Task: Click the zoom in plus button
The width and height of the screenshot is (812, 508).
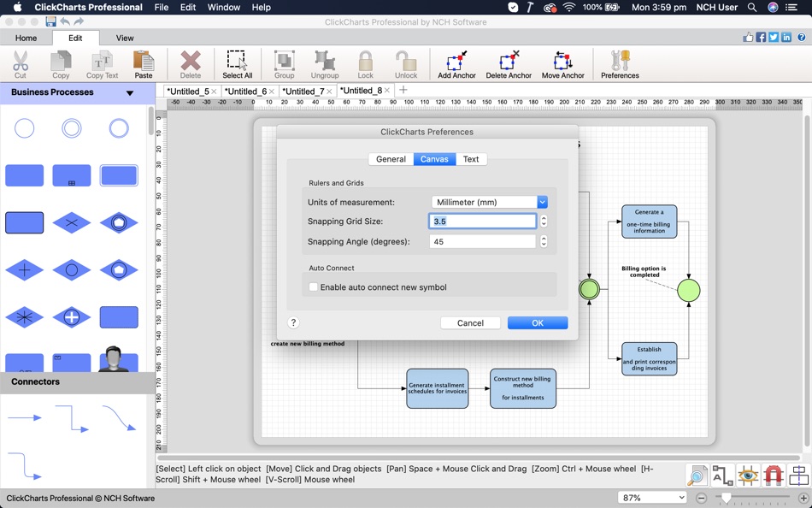Action: (803, 498)
